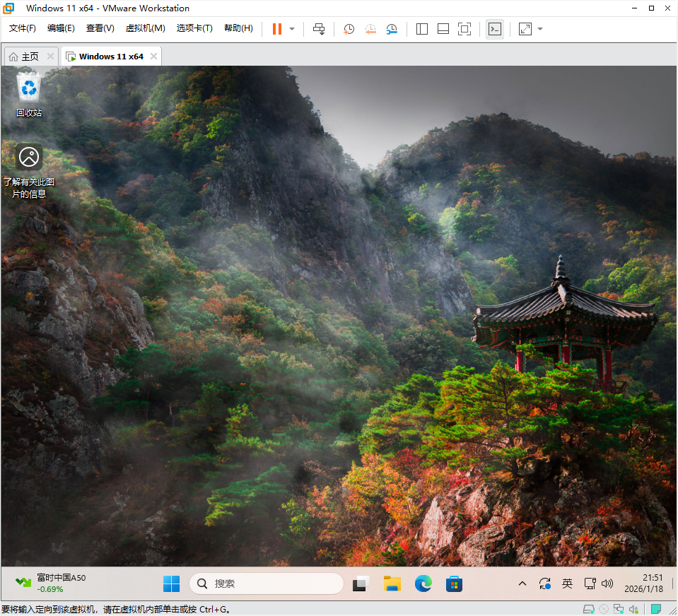Open the 虚拟机(M) menu
Image resolution: width=678 pixels, height=616 pixels.
[145, 28]
